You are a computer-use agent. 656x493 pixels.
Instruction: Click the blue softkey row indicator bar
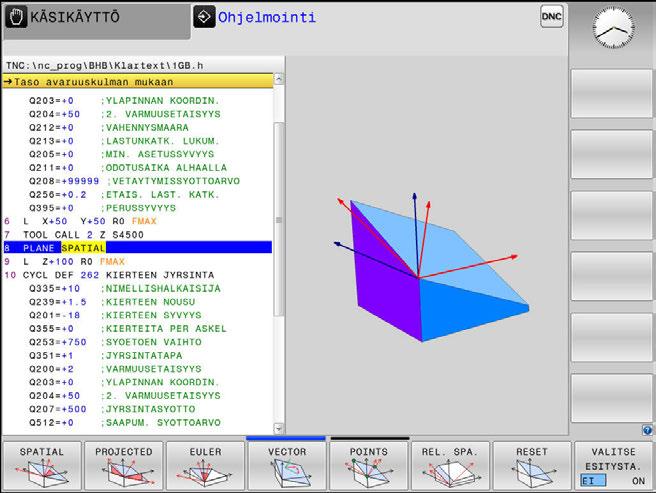click(x=286, y=438)
